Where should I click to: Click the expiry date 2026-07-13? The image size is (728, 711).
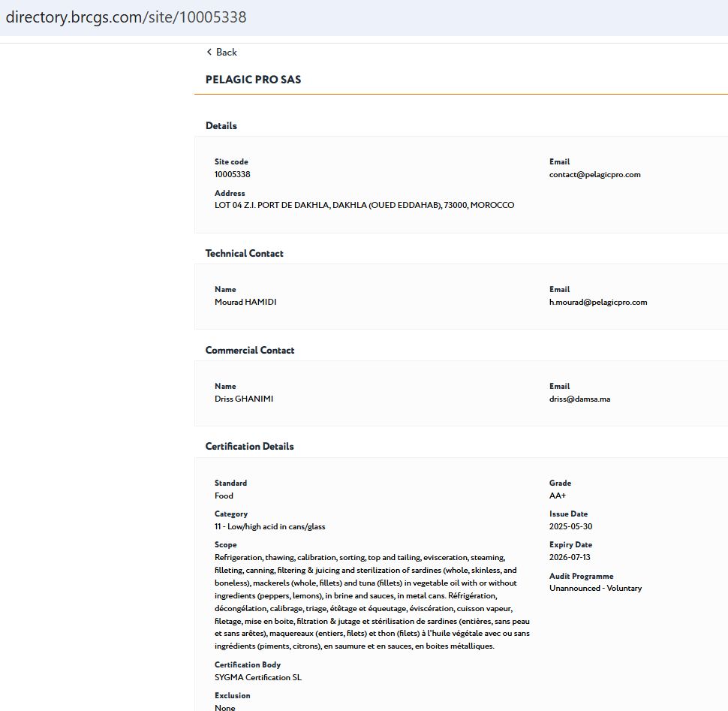570,557
